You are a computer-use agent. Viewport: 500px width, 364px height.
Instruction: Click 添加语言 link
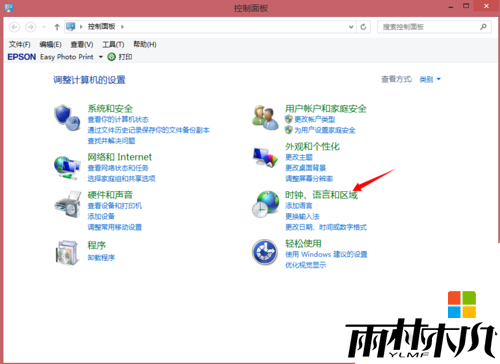(299, 206)
